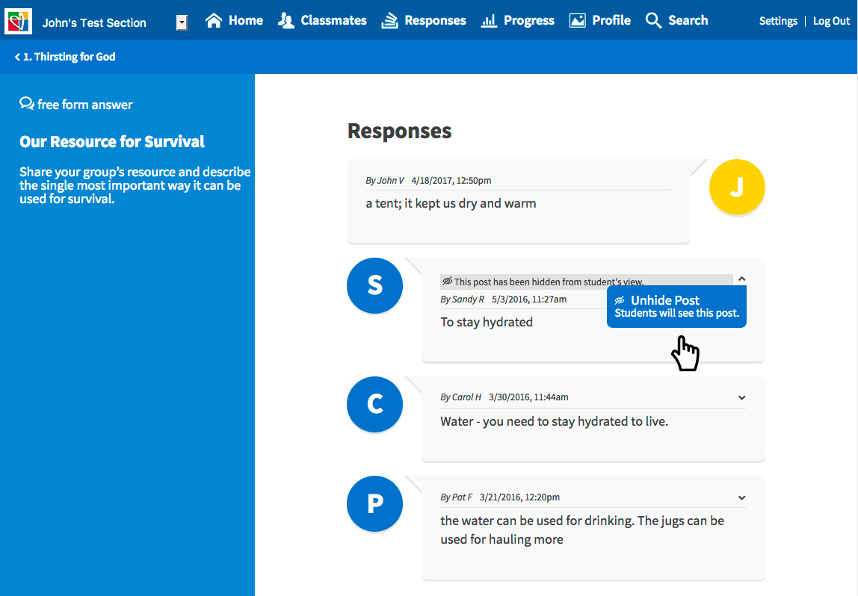Click the free form answer chat icon

coord(26,103)
